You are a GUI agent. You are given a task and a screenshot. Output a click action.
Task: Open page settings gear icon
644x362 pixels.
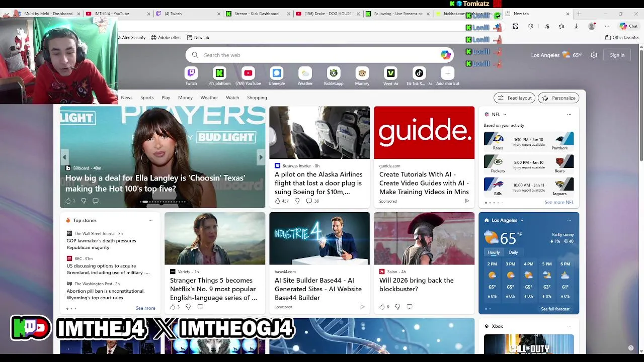[594, 55]
